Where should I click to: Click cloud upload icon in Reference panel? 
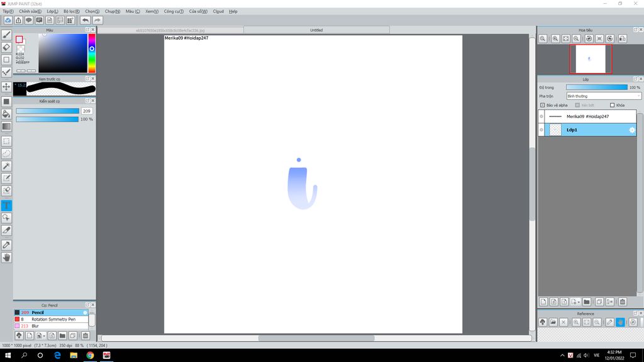tap(543, 322)
